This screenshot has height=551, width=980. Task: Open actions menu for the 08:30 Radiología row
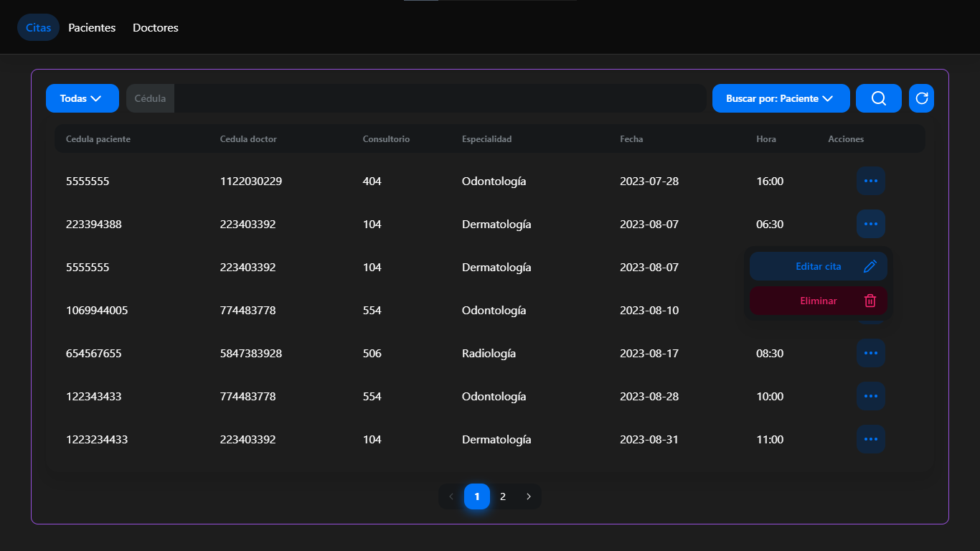pyautogui.click(x=870, y=353)
